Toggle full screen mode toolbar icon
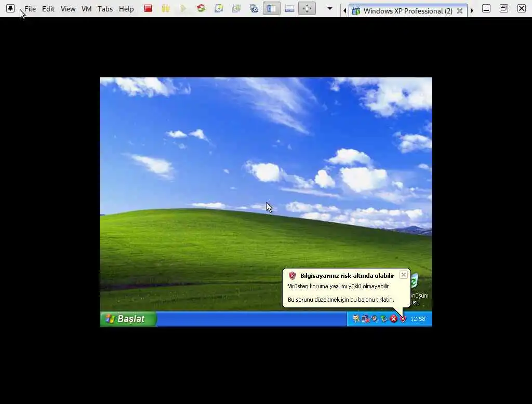532x404 pixels. point(307,8)
